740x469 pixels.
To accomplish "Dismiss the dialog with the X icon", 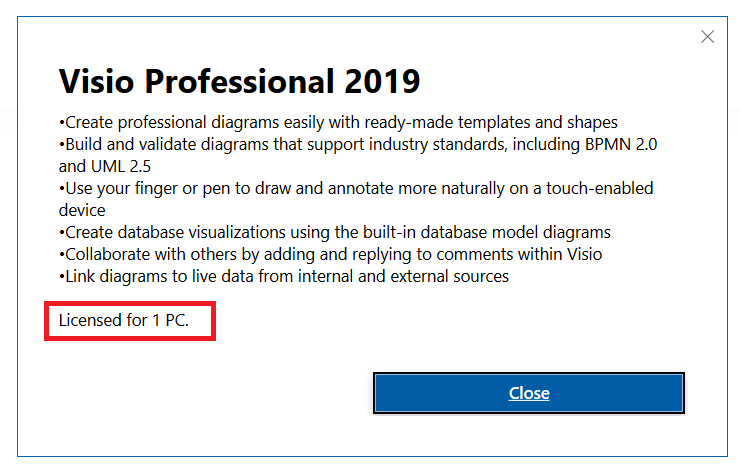I will click(x=707, y=37).
